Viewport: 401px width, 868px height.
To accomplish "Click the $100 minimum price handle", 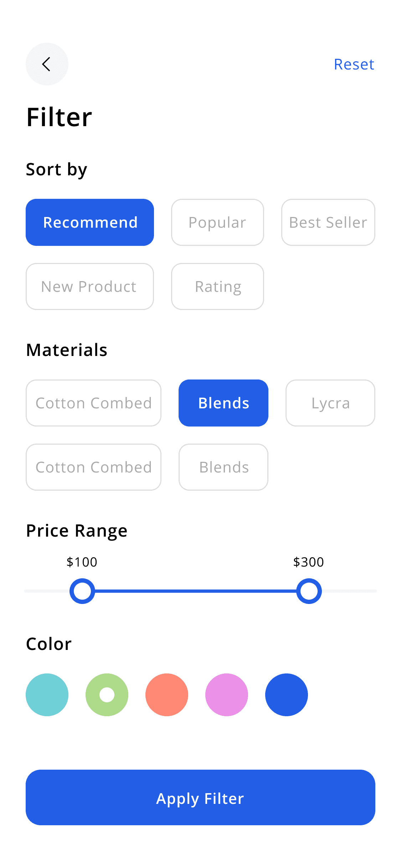I will (x=82, y=591).
